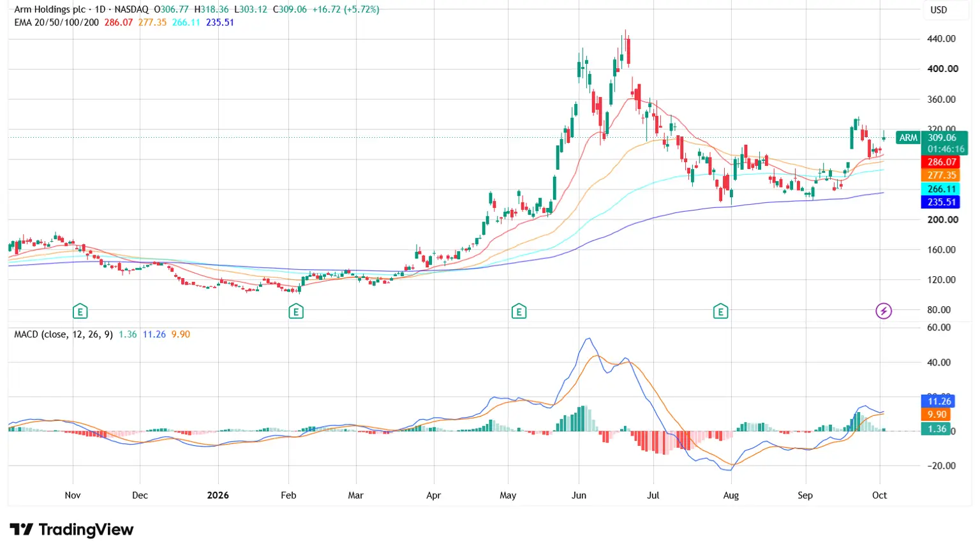Click the 200.00 price axis label

(x=942, y=219)
